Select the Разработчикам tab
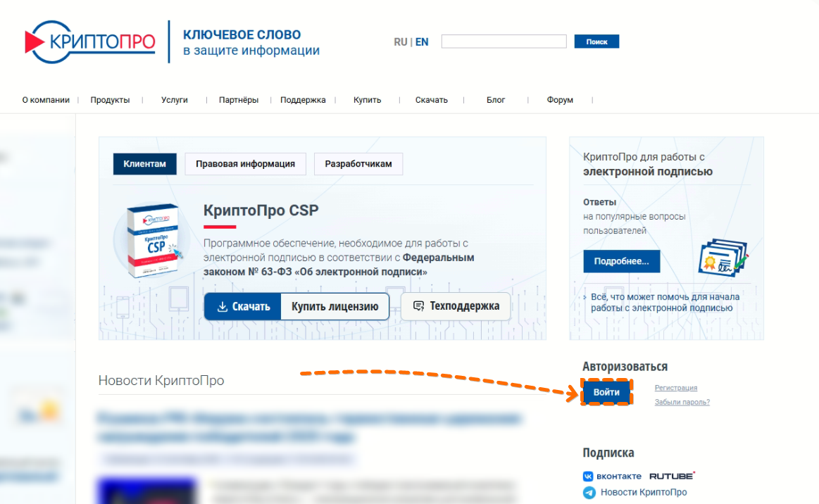 (x=358, y=164)
